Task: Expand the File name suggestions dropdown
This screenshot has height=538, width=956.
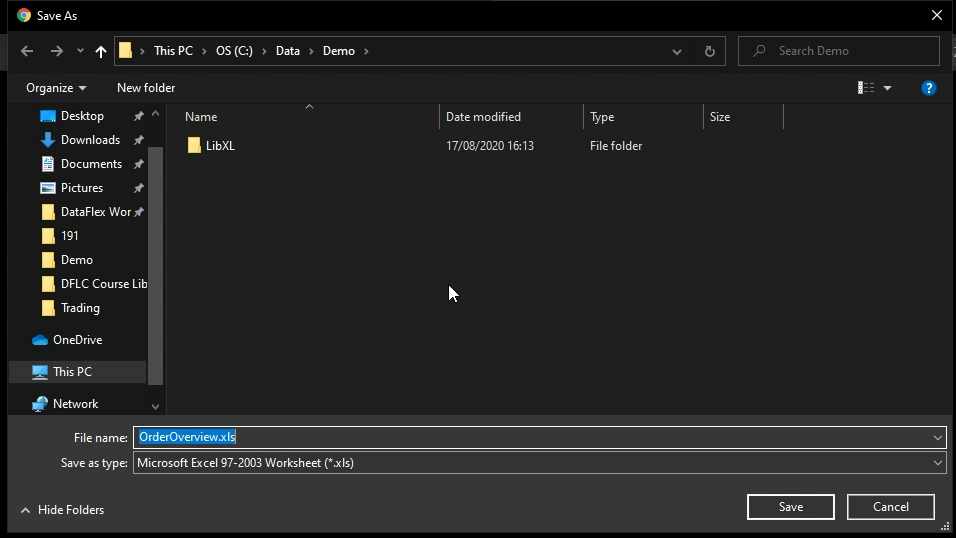Action: (937, 437)
